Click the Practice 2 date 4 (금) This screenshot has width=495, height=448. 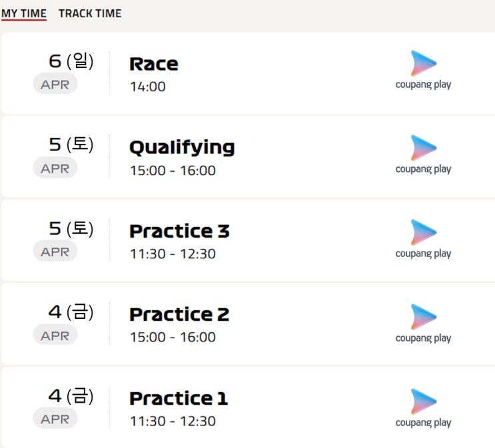[x=71, y=312]
